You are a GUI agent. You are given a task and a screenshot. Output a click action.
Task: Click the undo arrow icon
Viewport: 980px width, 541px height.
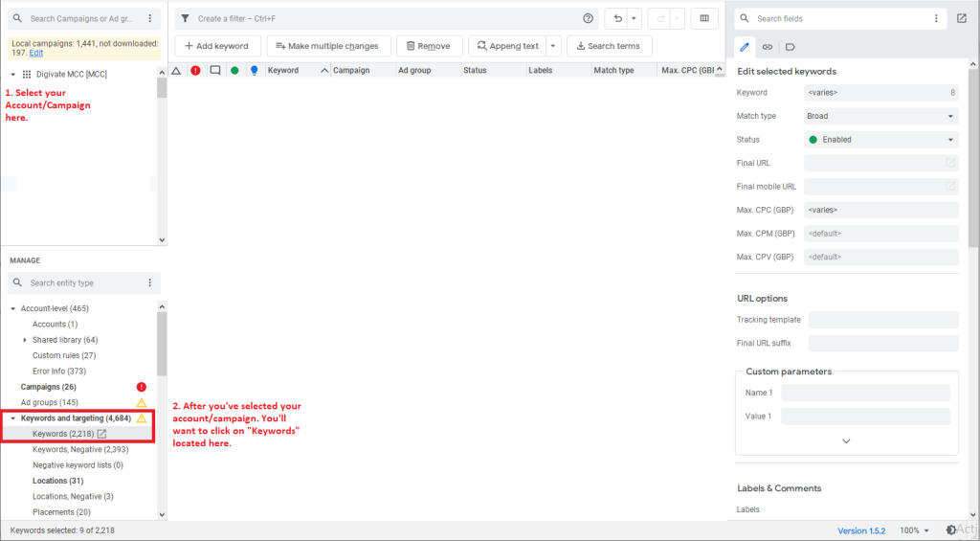coord(617,19)
